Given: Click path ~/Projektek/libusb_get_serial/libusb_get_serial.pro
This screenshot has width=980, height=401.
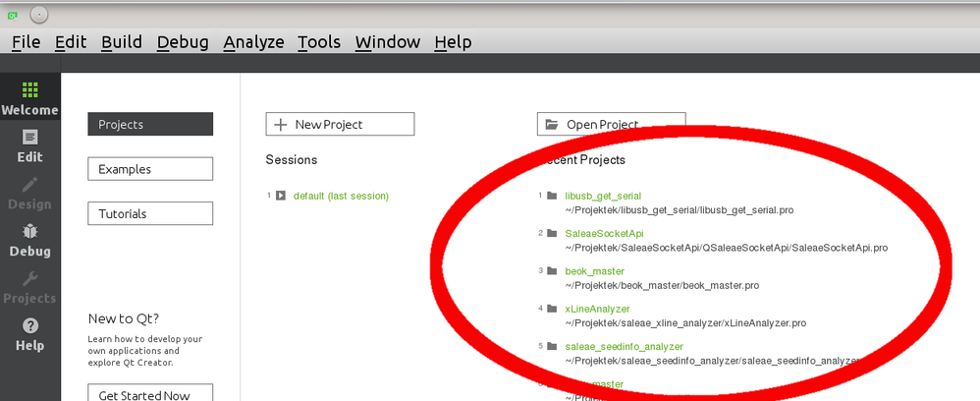Looking at the screenshot, I should (680, 210).
